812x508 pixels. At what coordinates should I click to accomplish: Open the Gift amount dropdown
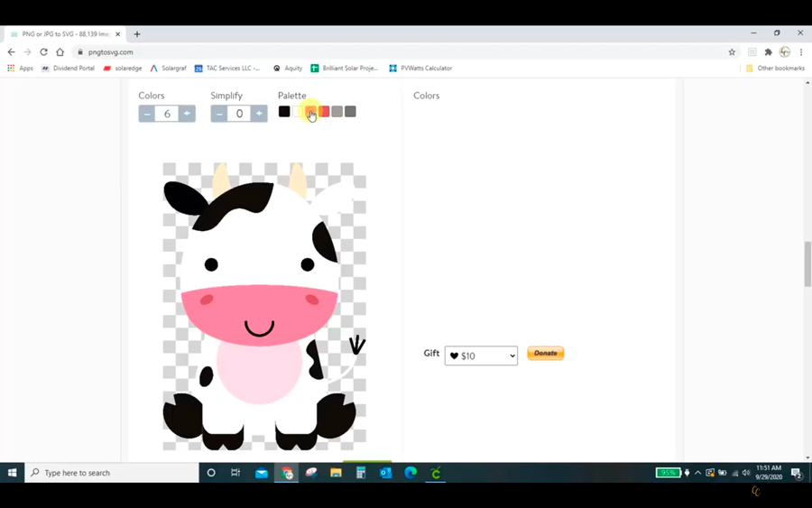point(481,356)
